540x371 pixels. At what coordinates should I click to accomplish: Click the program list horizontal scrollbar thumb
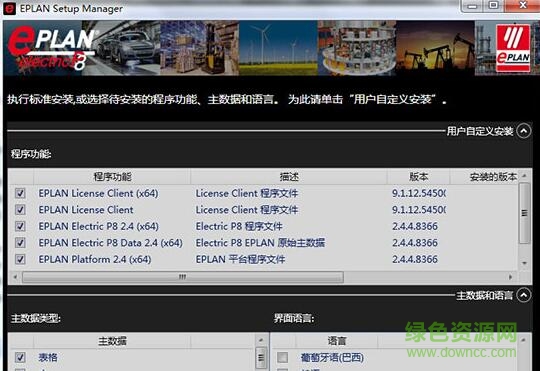tap(183, 277)
